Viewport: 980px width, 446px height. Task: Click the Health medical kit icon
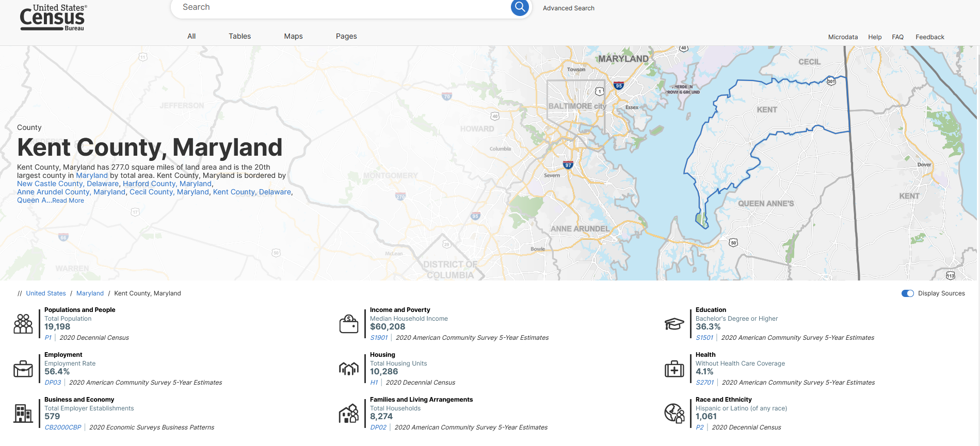click(x=674, y=369)
